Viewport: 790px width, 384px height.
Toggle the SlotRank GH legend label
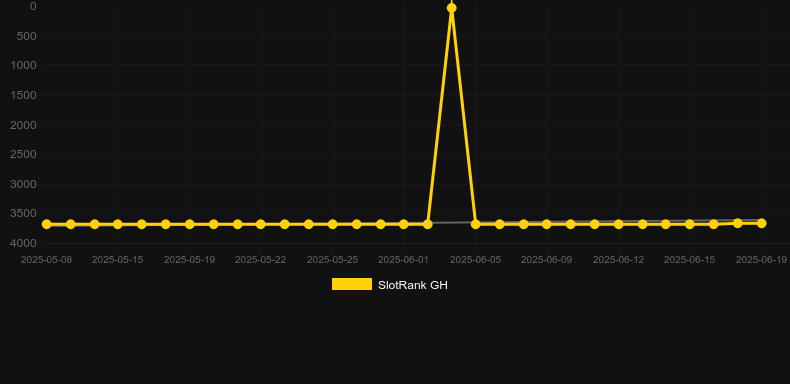[413, 285]
